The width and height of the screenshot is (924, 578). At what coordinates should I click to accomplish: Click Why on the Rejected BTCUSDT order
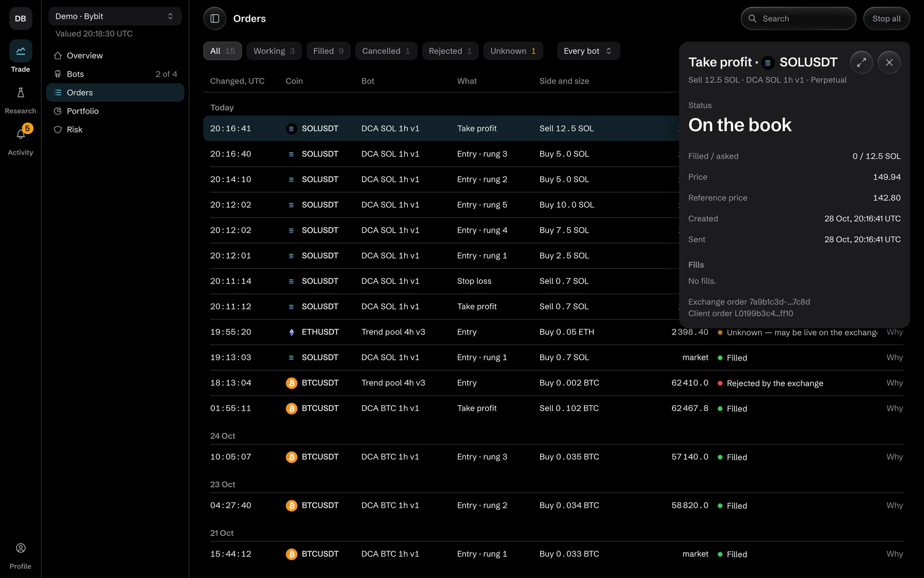894,383
